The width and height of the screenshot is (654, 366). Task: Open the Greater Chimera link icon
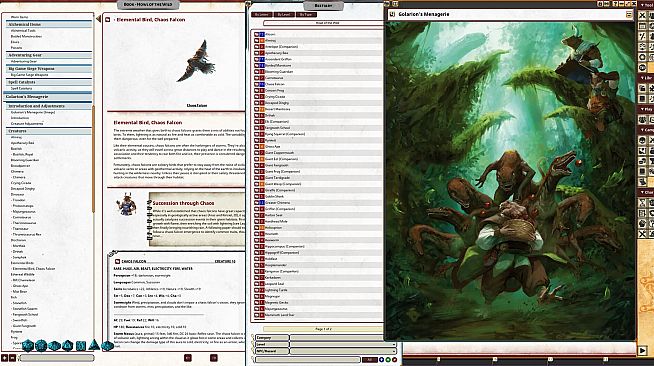coord(257,203)
